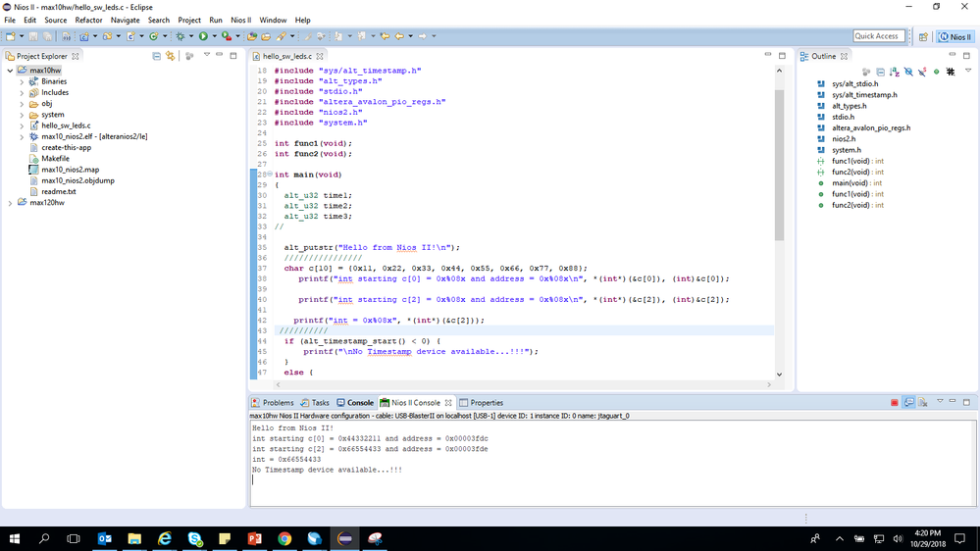Toggle Link with Editor in Project Explorer

170,56
